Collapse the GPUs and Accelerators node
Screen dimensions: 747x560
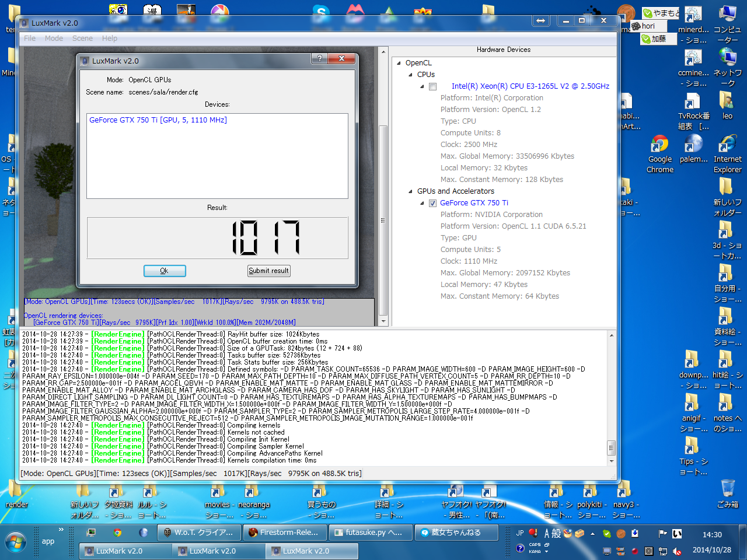pos(410,191)
